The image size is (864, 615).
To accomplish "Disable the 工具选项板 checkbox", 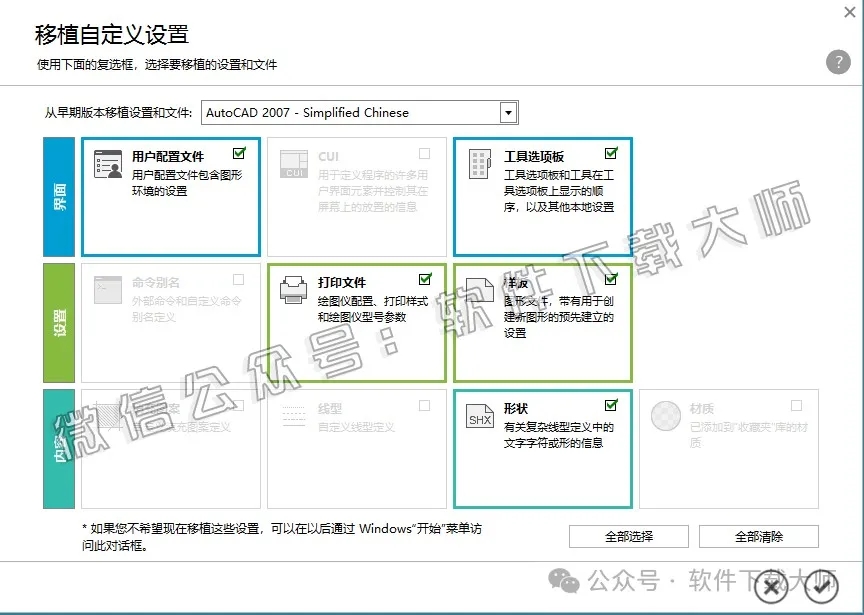I will coord(610,152).
